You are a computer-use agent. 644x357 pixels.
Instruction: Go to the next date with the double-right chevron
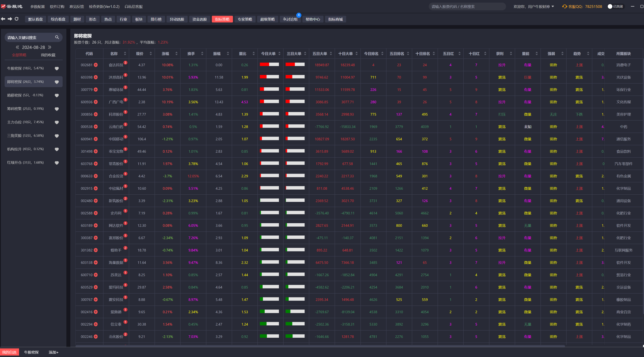[x=49, y=47]
